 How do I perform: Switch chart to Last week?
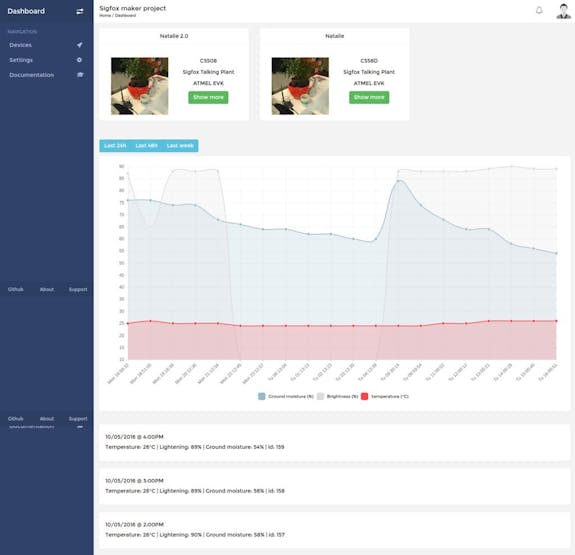(180, 146)
